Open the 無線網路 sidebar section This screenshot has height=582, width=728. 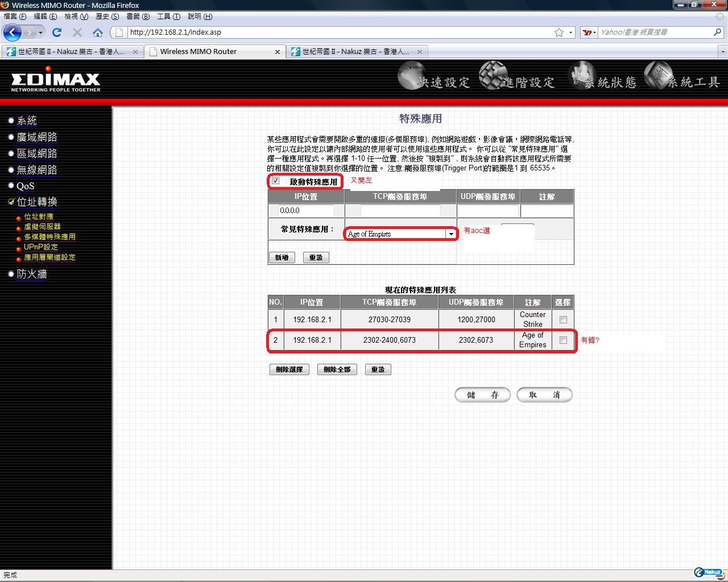[37, 170]
